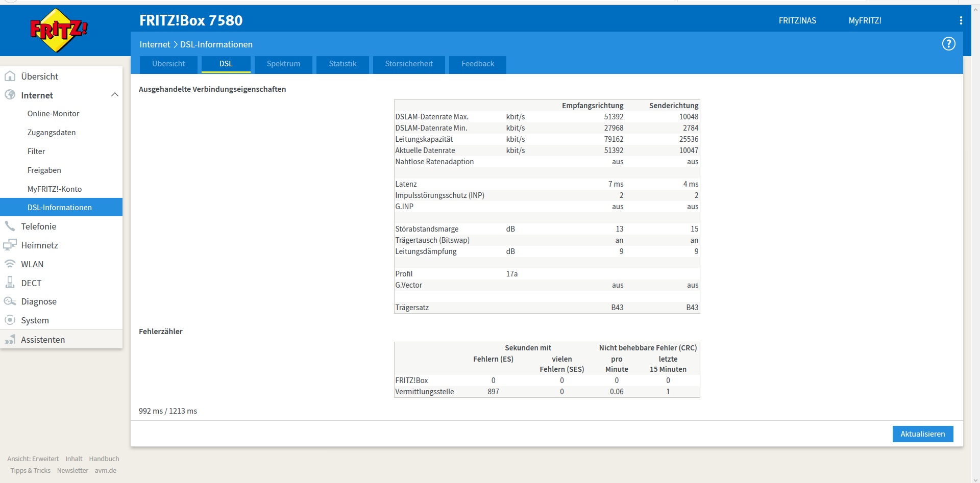980x483 pixels.
Task: Click the G.Vector row label
Action: (x=409, y=285)
